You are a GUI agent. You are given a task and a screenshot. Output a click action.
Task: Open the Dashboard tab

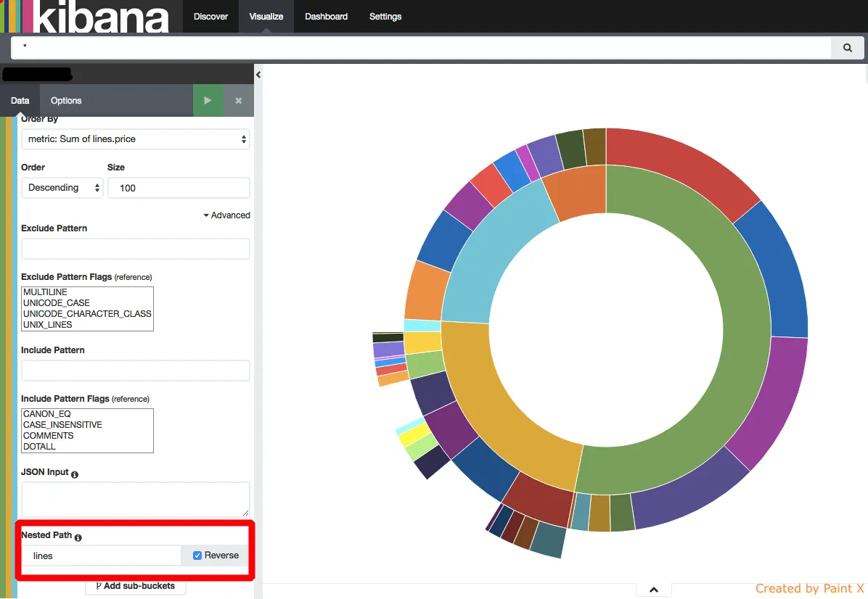point(326,17)
